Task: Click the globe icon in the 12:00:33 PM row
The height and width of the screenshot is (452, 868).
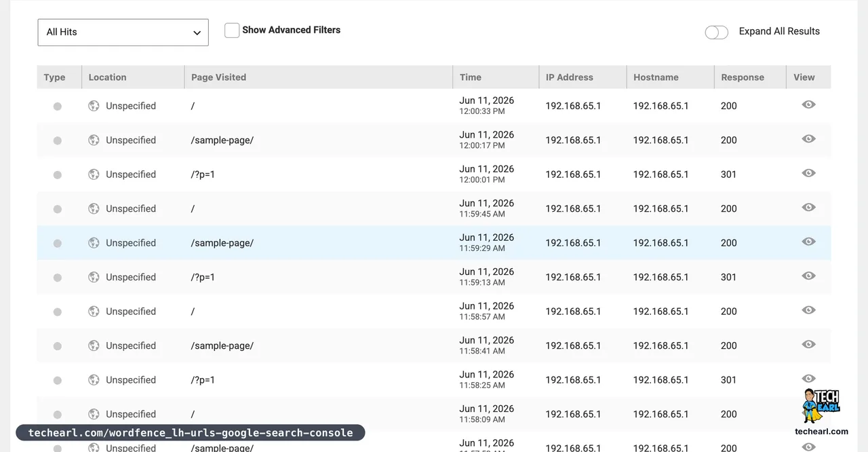Action: [x=94, y=106]
